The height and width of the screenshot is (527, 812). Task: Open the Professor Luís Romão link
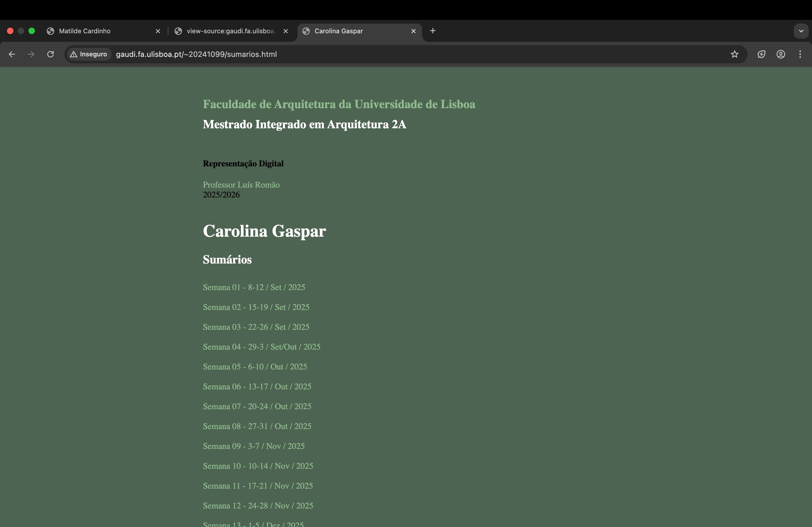click(x=241, y=185)
